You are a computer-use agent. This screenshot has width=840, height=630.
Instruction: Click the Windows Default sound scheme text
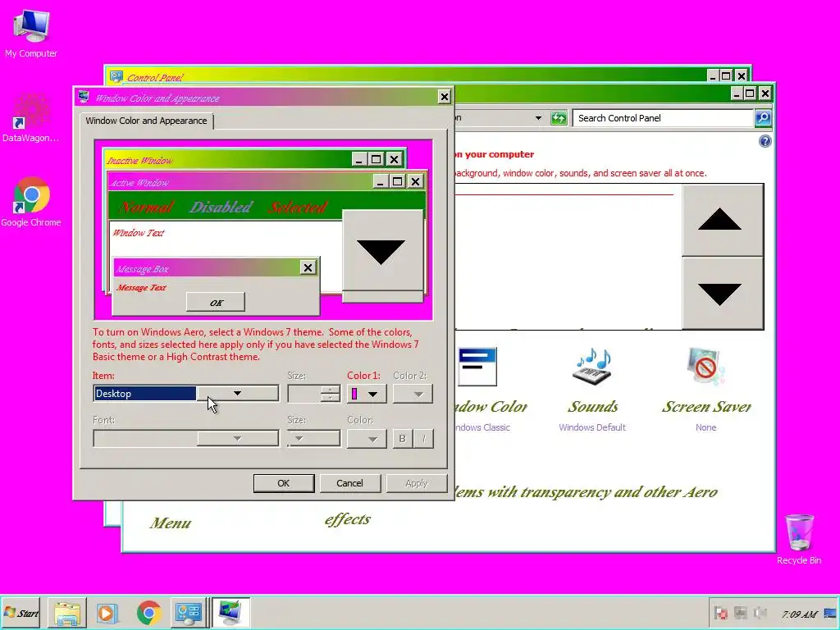pyautogui.click(x=592, y=427)
